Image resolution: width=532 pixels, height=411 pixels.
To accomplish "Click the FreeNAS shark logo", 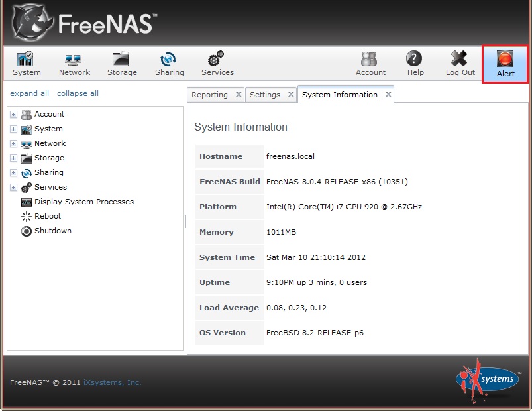I will tap(32, 23).
